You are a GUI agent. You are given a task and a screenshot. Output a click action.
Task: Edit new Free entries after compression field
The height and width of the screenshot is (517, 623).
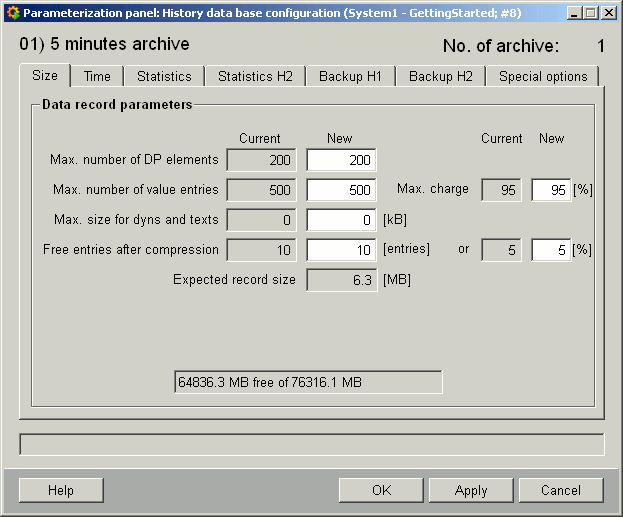(x=341, y=249)
